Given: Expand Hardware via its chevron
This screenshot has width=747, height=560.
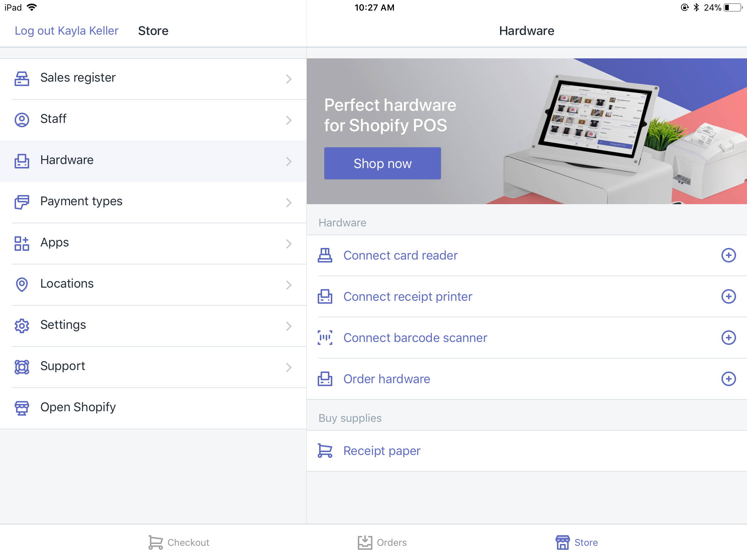Looking at the screenshot, I should pyautogui.click(x=289, y=162).
